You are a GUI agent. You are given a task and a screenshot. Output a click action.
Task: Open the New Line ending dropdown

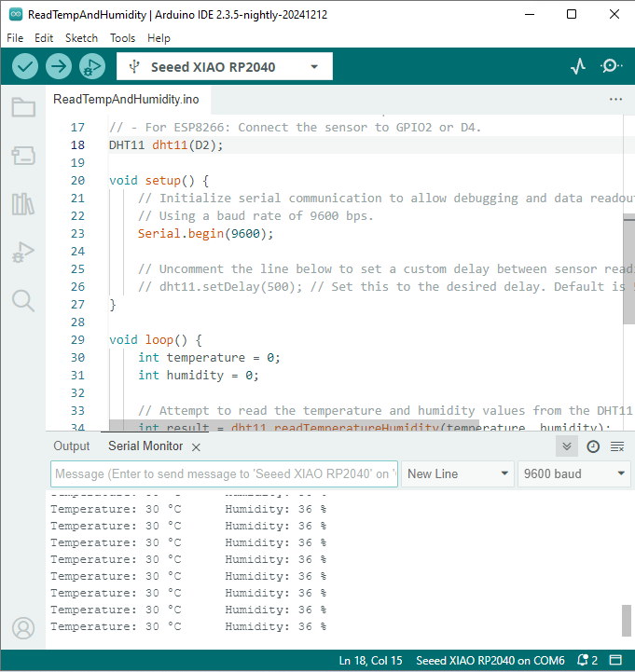tap(458, 474)
